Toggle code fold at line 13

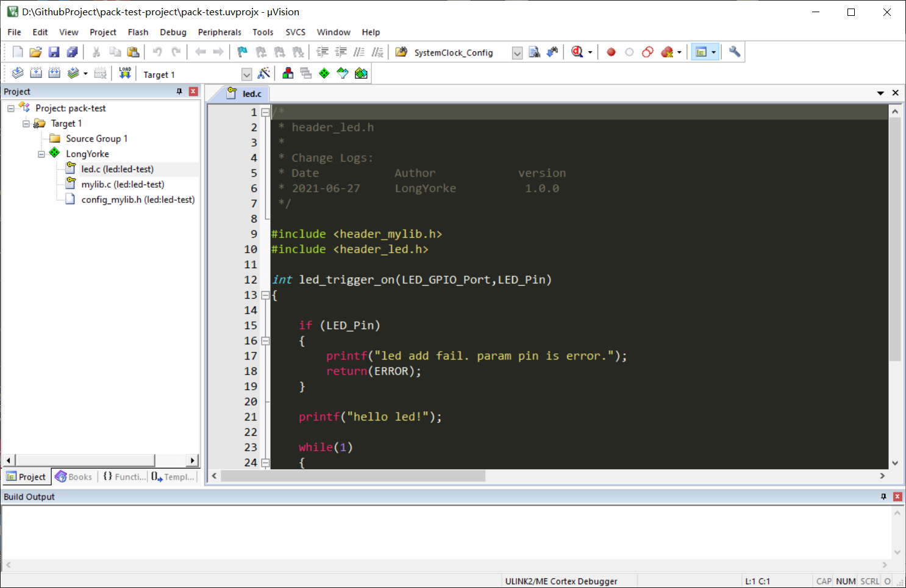tap(265, 295)
